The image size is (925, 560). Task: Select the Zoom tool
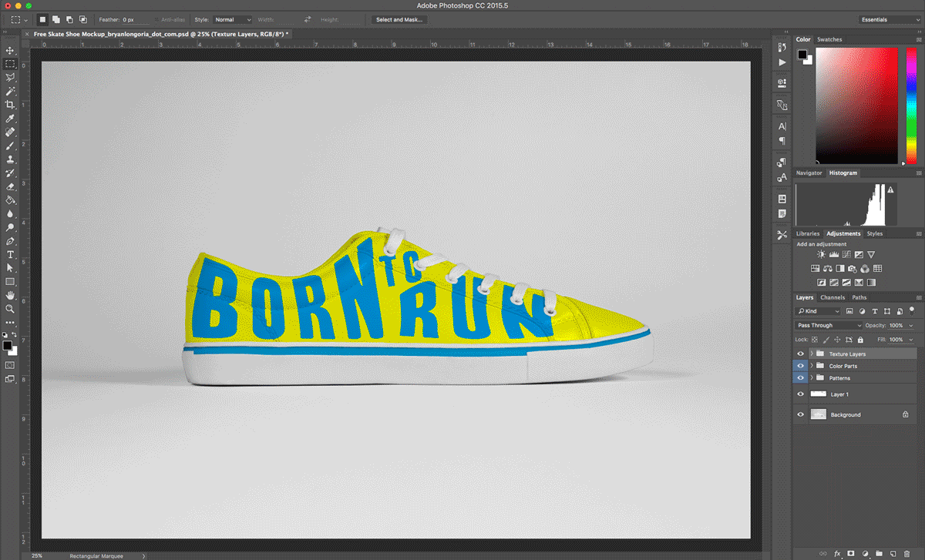11,309
